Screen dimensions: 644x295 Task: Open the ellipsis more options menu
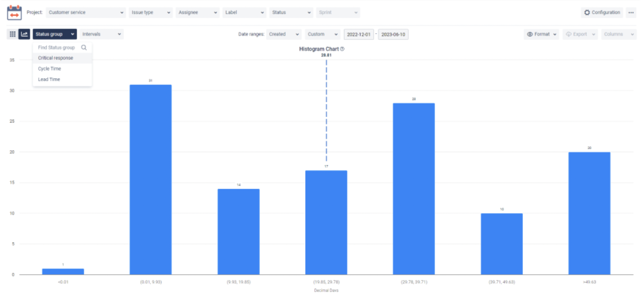pos(632,12)
